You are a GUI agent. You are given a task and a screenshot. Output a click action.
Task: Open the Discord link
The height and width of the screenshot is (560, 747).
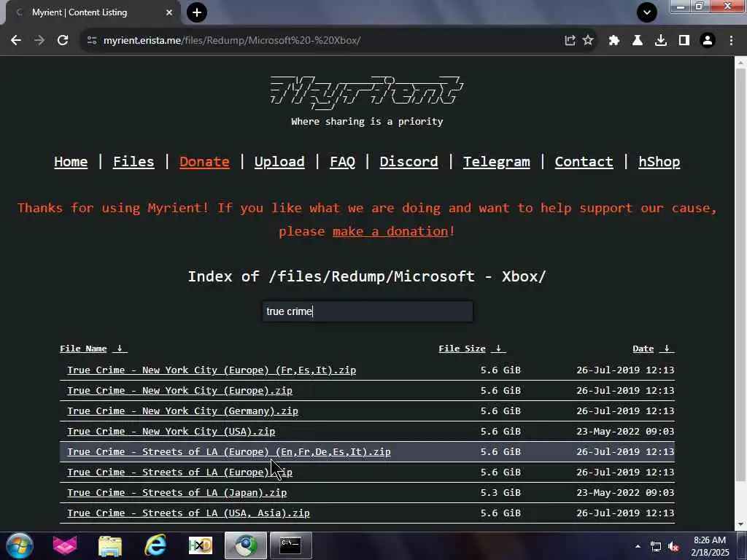pyautogui.click(x=409, y=162)
